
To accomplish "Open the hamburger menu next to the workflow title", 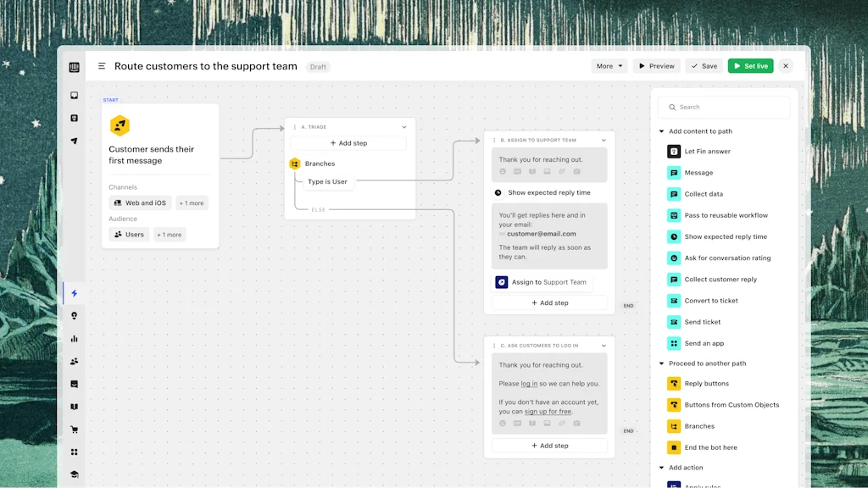I will pos(102,65).
